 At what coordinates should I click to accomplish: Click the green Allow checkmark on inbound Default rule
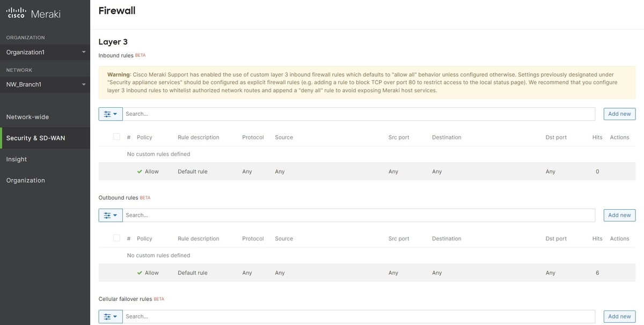(x=140, y=171)
